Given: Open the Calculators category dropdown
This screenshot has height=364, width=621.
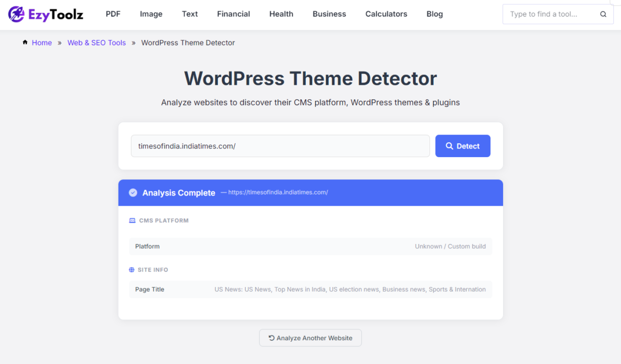Looking at the screenshot, I should coord(386,14).
